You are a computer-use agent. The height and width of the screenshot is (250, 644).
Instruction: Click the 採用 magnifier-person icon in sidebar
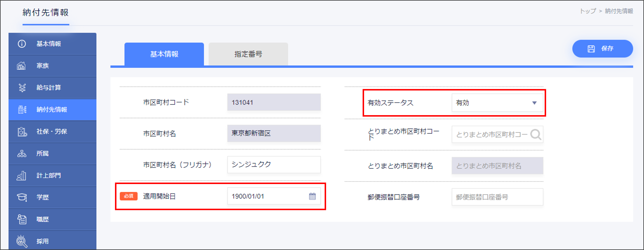coord(21,241)
